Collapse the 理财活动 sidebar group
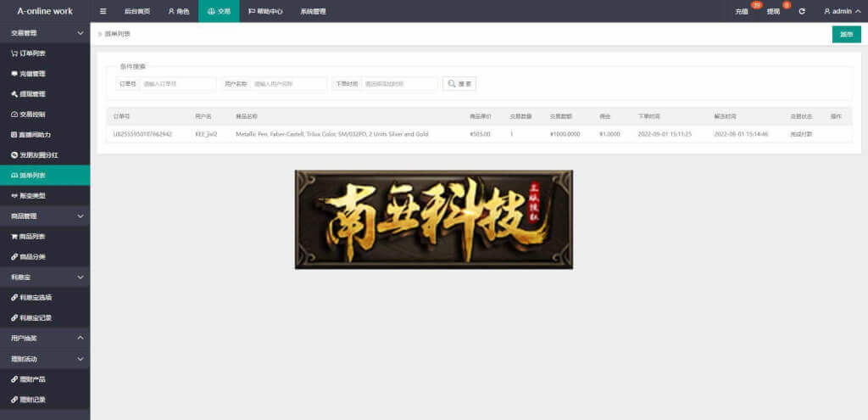 click(x=45, y=359)
